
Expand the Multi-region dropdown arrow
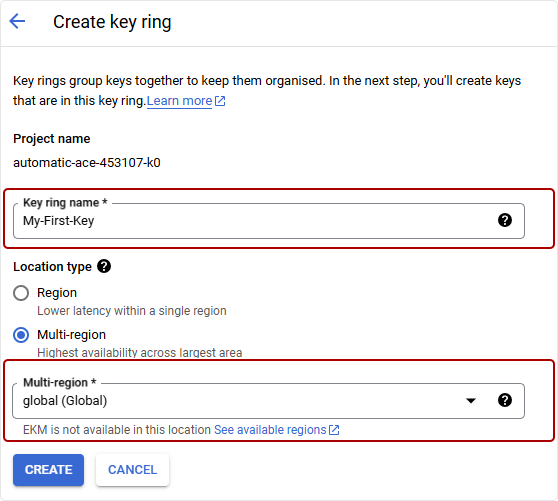471,401
